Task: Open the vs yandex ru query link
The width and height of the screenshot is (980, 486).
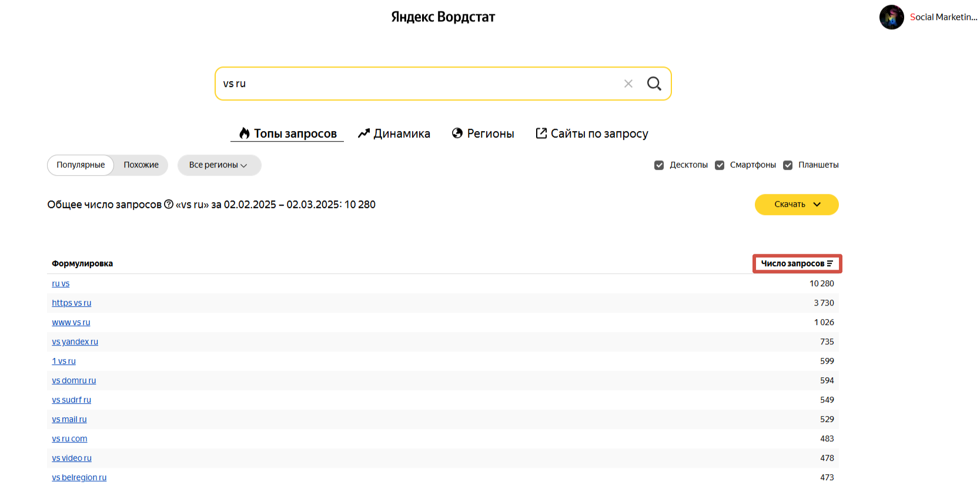Action: coord(75,341)
